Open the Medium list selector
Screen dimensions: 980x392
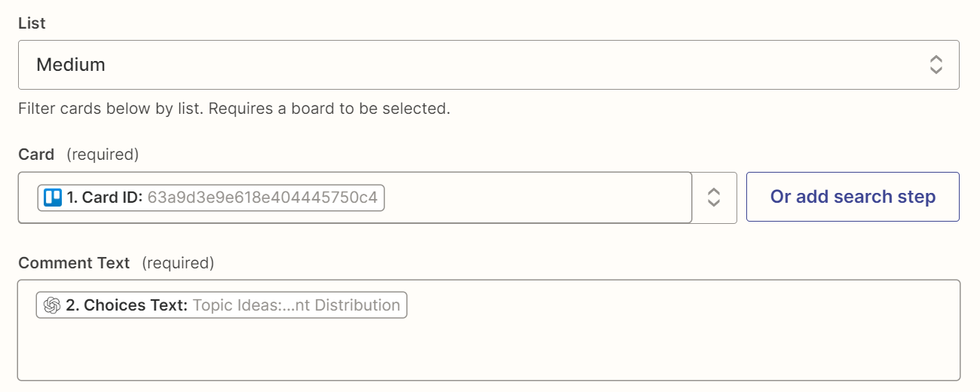coord(488,65)
